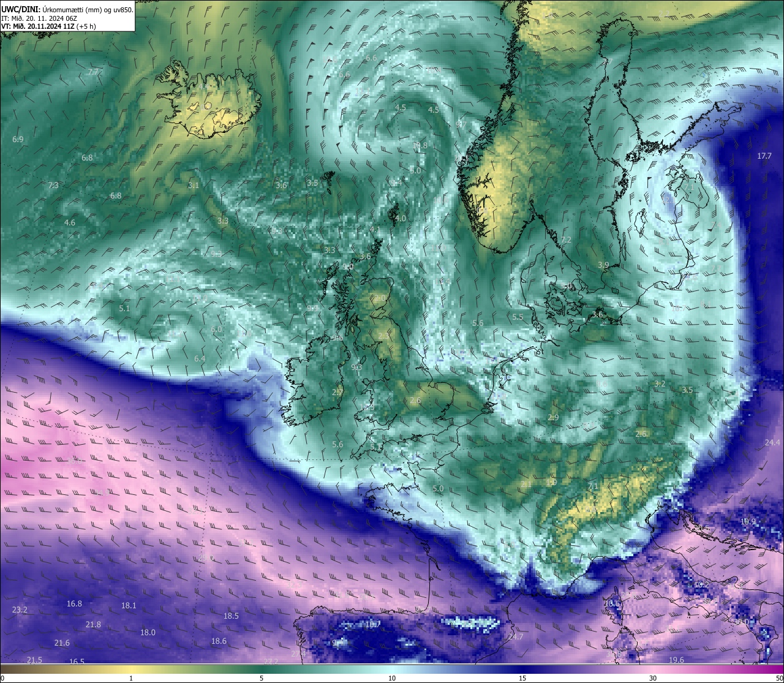Click the 3.9 map value
The height and width of the screenshot is (683, 784).
[x=603, y=265]
